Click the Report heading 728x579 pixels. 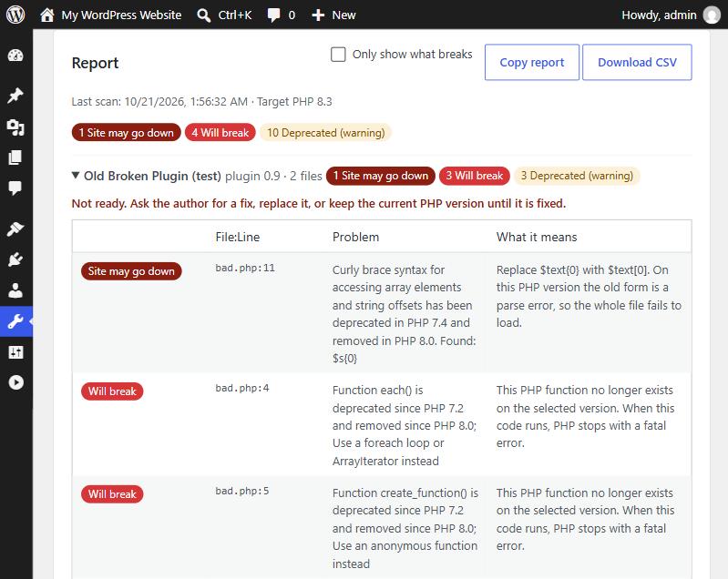95,63
